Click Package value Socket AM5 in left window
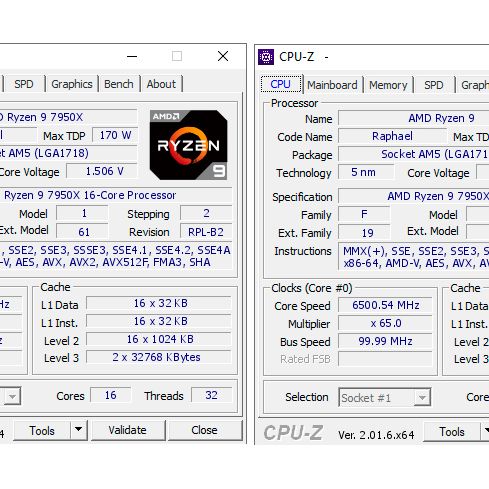Image resolution: width=489 pixels, height=489 pixels. pyautogui.click(x=68, y=153)
